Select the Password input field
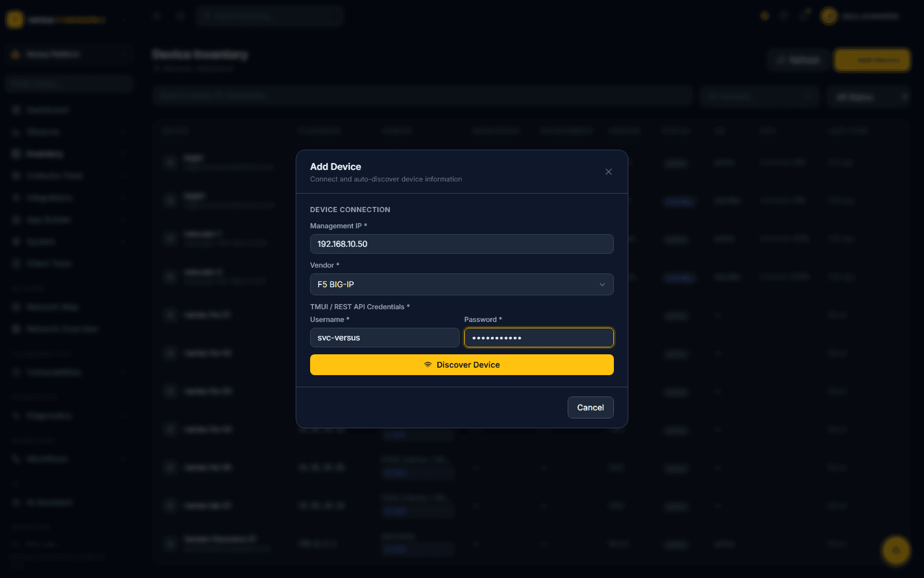Viewport: 924px width, 578px height. click(539, 338)
